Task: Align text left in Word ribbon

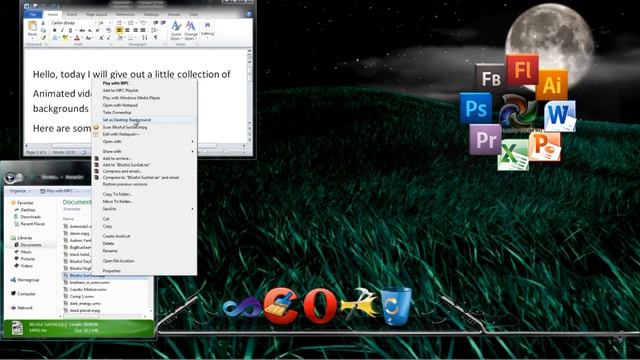Action: point(120,31)
